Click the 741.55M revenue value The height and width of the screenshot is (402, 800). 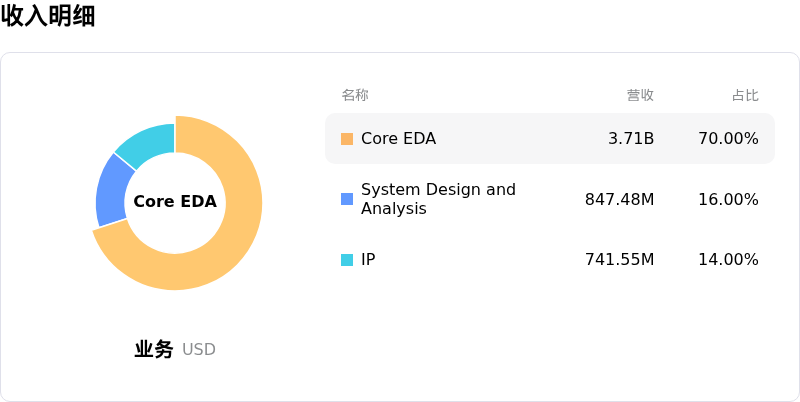tap(619, 260)
